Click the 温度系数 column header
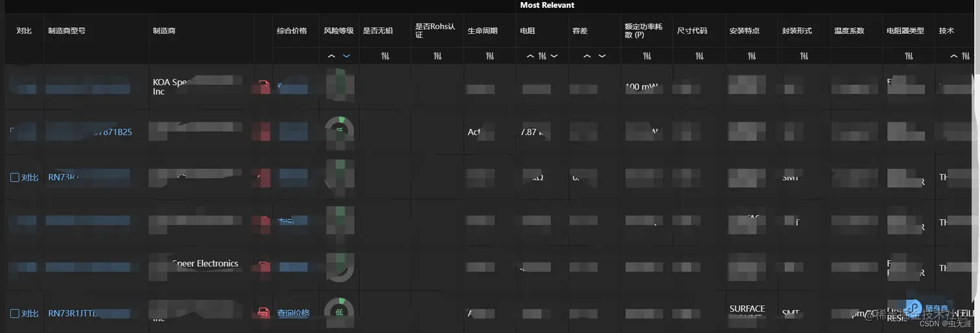Screen dimensions: 980x333 point(849,30)
